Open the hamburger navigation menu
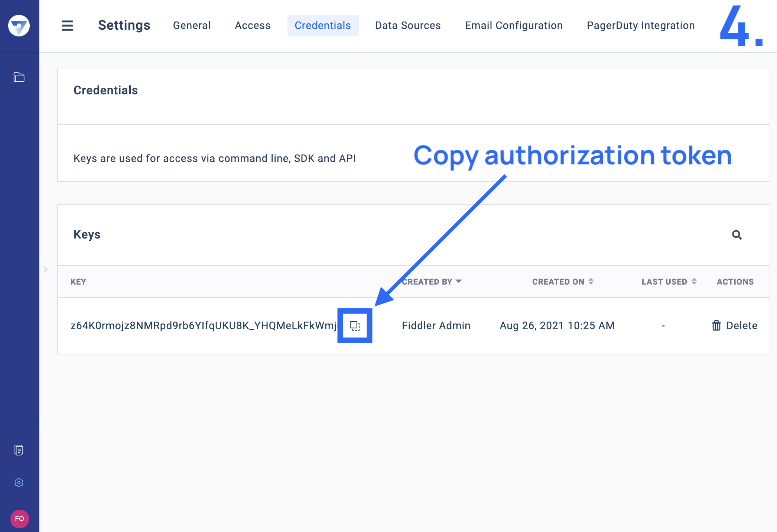The height and width of the screenshot is (532, 777). [x=67, y=26]
